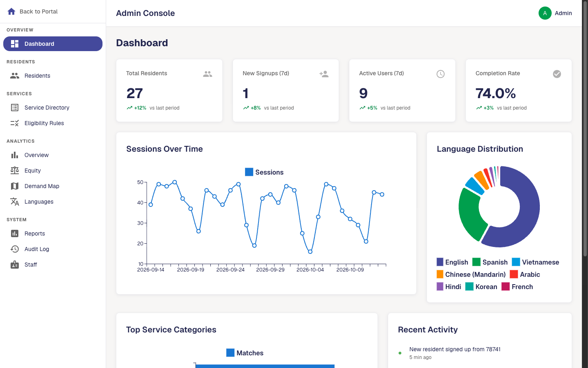
Task: Click the green Admin avatar circle
Action: tap(545, 13)
